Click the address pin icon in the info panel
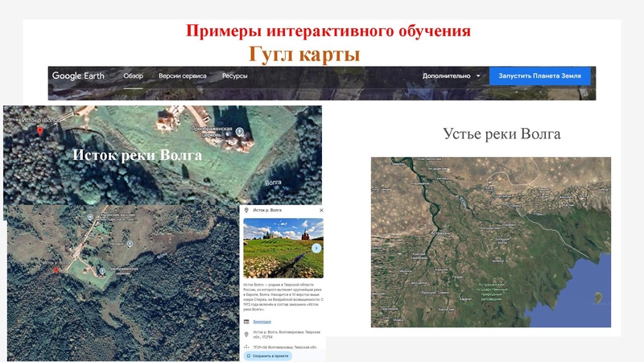This screenshot has width=644, height=362. click(x=246, y=335)
